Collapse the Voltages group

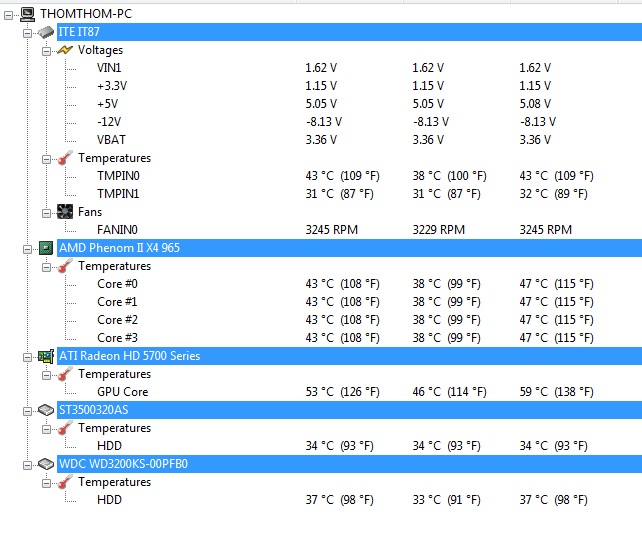(46, 51)
